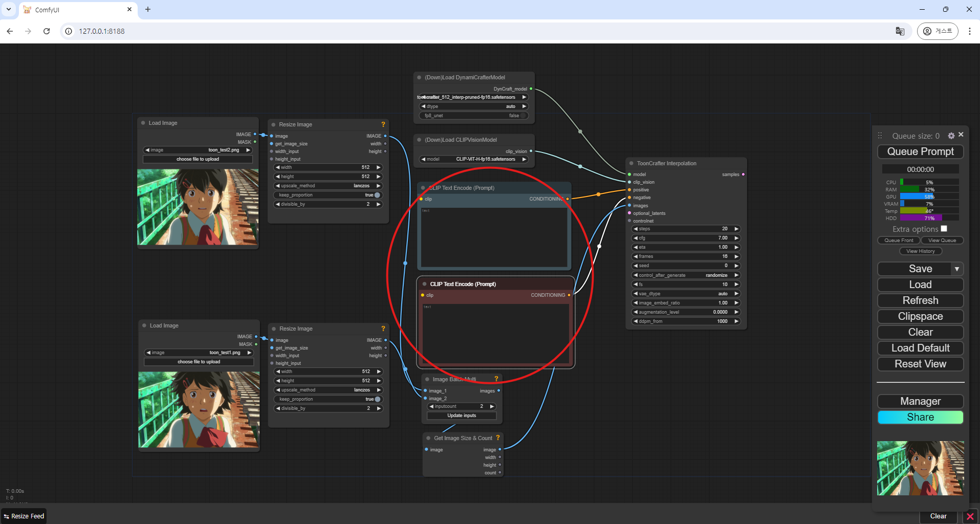Open the dtype auto dropdown
This screenshot has width=980, height=524.
tap(473, 106)
